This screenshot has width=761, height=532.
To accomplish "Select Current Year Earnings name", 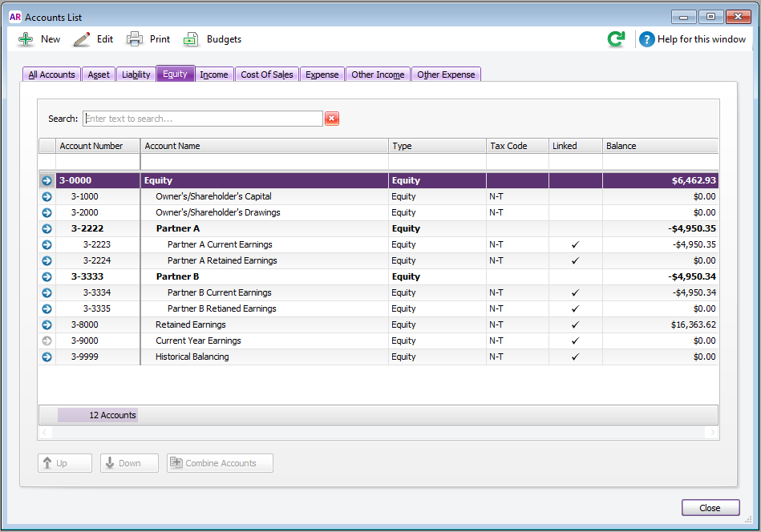I will coord(198,341).
